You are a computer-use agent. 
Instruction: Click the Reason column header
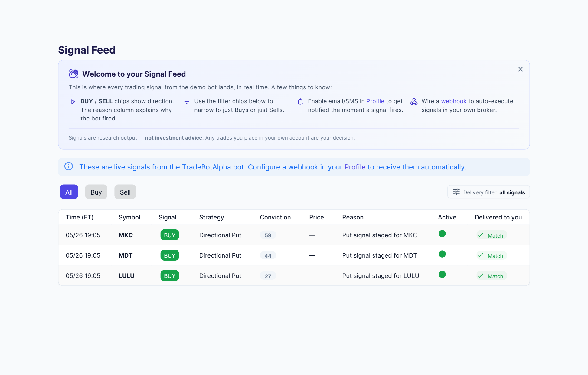(353, 217)
